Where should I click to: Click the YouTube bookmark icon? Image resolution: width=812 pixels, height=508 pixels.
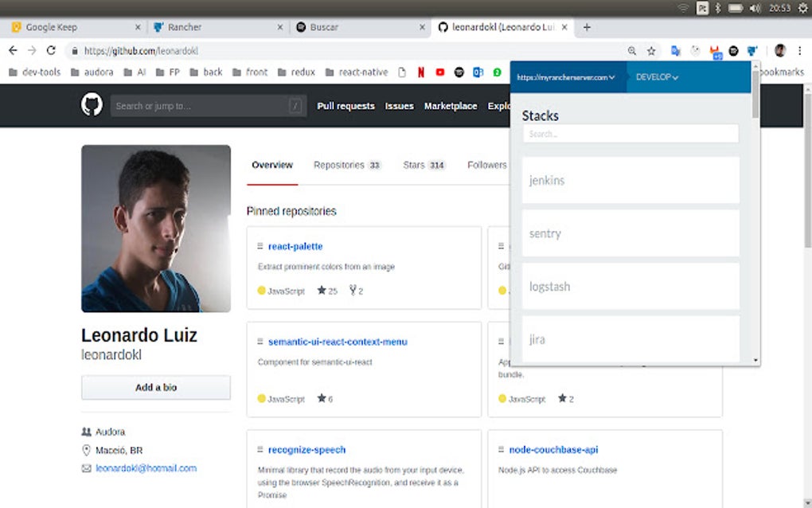tap(439, 72)
